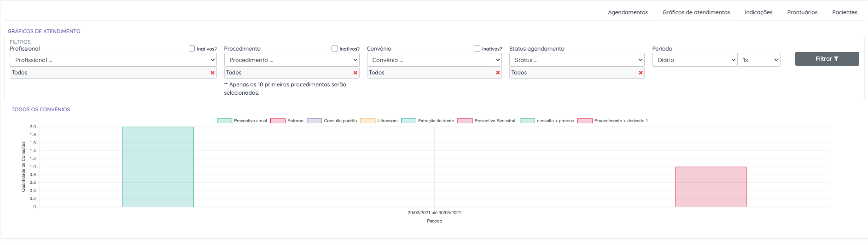Remove the 'Todos' tag under Procedimento
The image size is (868, 245).
tap(355, 73)
